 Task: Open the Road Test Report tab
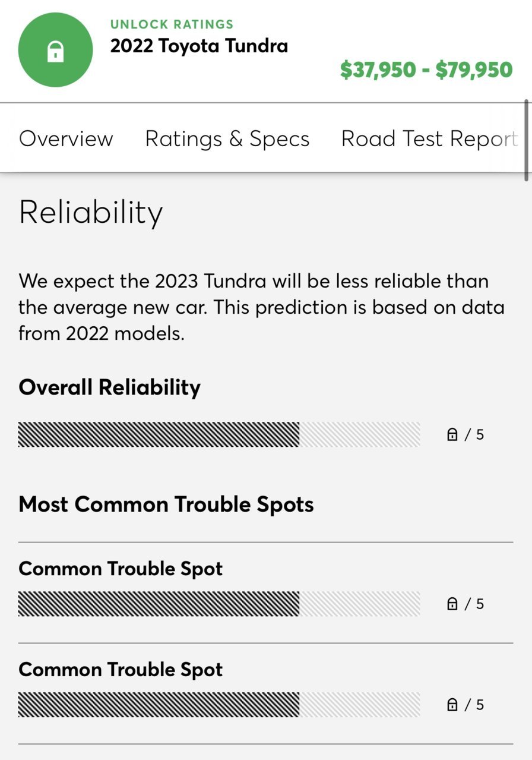tap(429, 138)
